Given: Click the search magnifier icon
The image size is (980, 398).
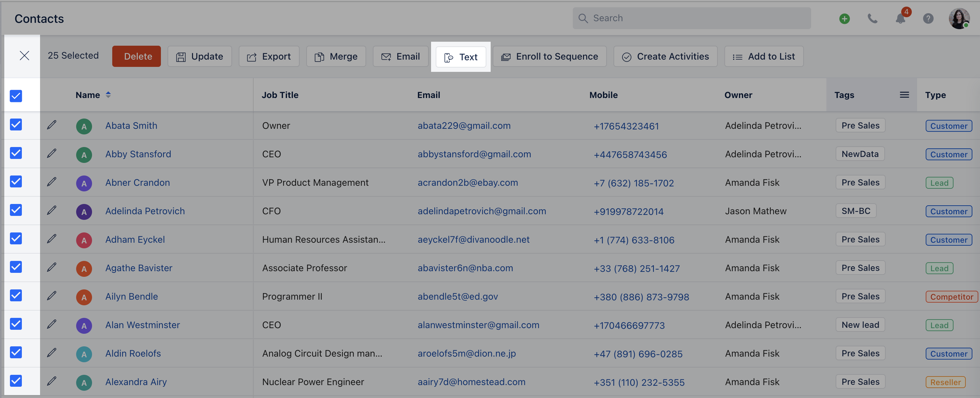Looking at the screenshot, I should [583, 18].
